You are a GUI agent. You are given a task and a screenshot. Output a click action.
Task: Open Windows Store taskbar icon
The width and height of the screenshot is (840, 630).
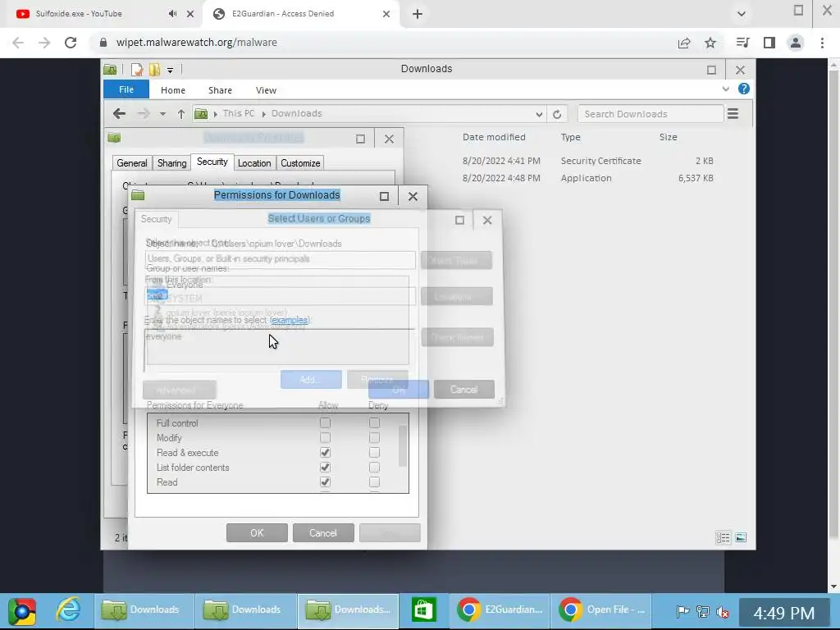423,610
